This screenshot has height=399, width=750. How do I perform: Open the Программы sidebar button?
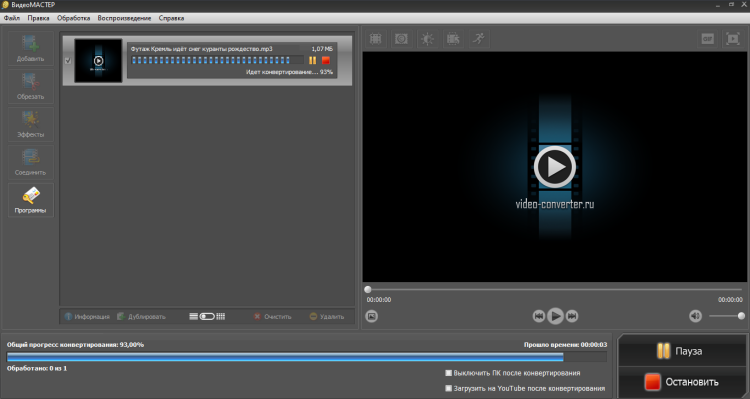pyautogui.click(x=31, y=200)
